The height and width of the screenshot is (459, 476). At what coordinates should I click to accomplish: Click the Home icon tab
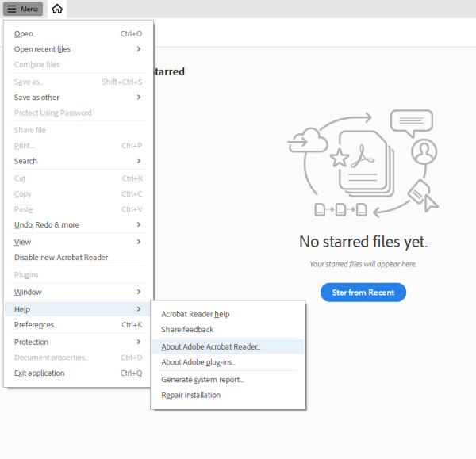[x=57, y=9]
